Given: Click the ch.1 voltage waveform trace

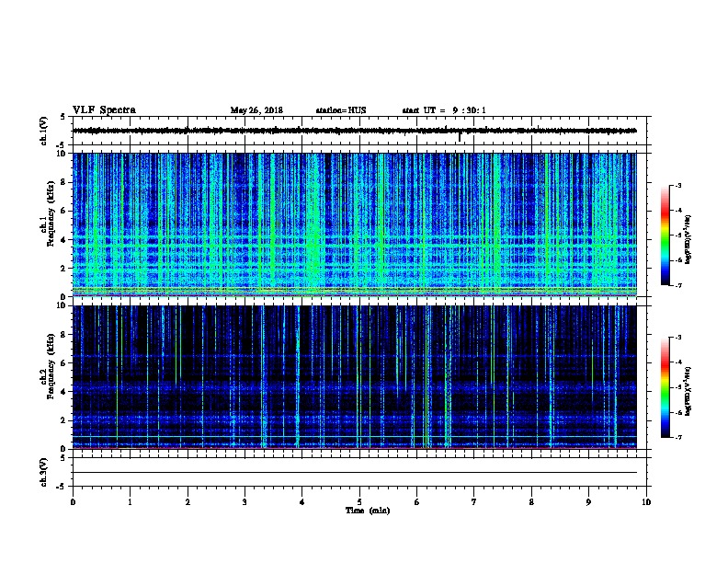Looking at the screenshot, I should 354,131.
